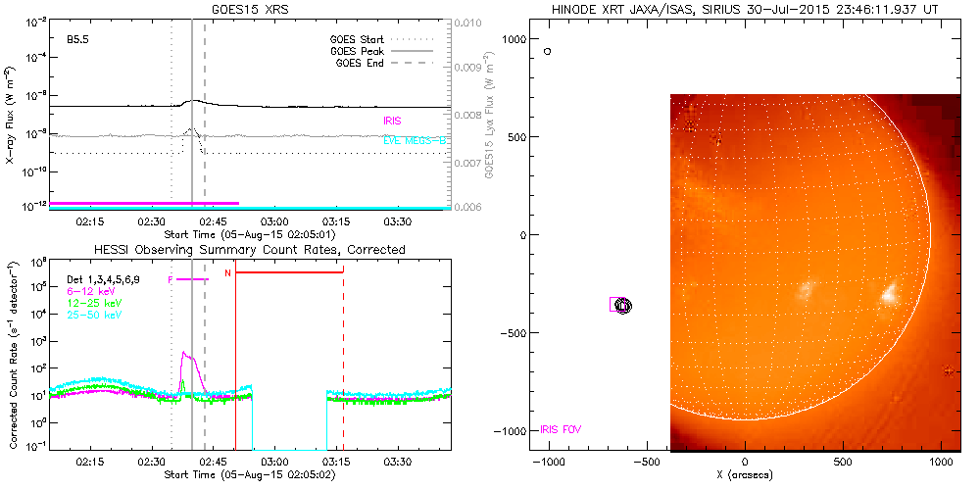Click the cyan EVE MEGS-B label
The width and height of the screenshot is (980, 490).
[x=416, y=141]
